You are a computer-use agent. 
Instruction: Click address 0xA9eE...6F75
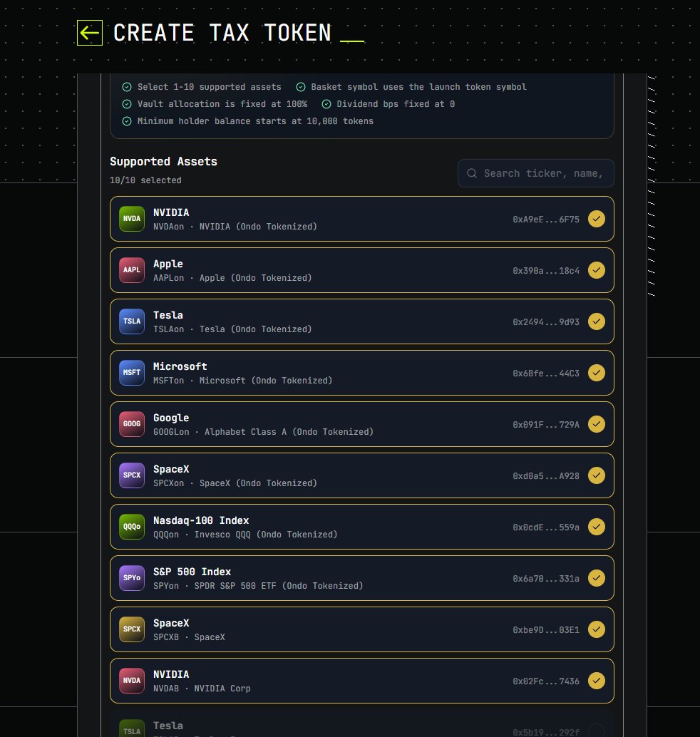[x=546, y=219]
